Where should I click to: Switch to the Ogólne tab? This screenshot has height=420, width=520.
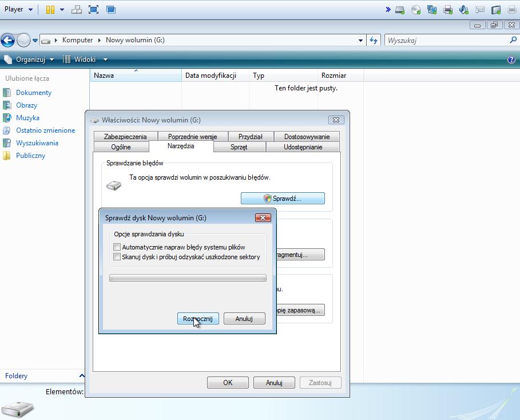click(x=121, y=146)
